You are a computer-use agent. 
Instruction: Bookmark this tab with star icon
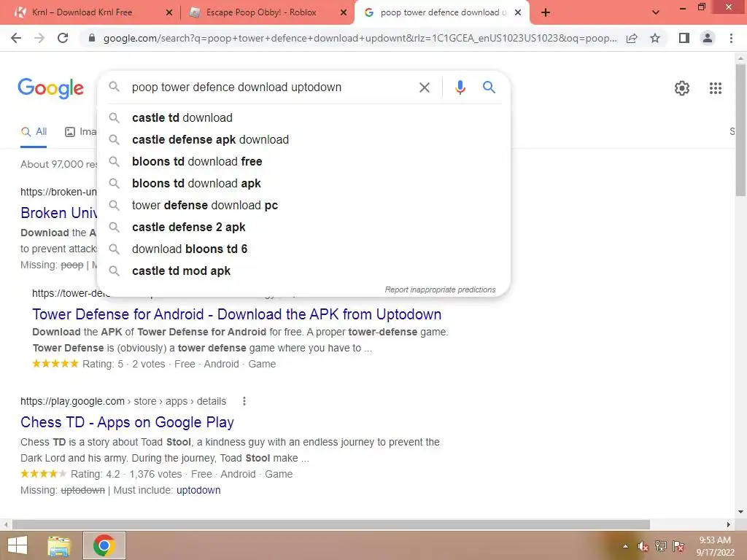(x=655, y=38)
